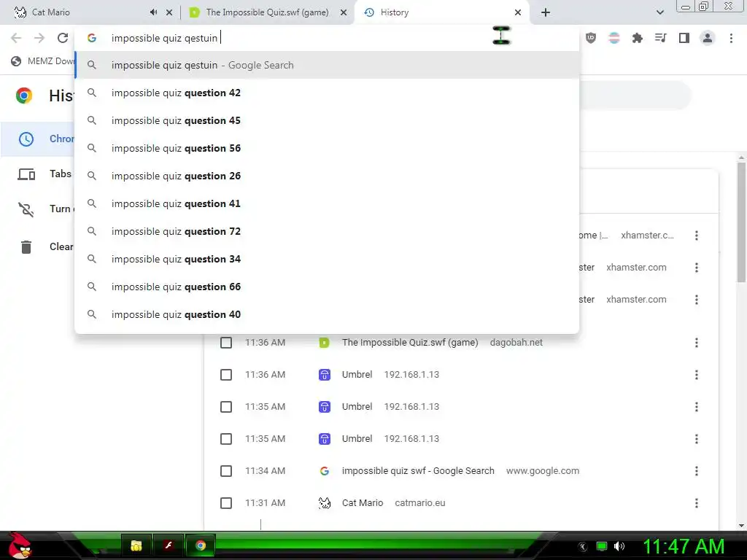Image resolution: width=747 pixels, height=560 pixels.
Task: Check the 11:36 AM Umbrel entry checkbox
Action: click(226, 375)
